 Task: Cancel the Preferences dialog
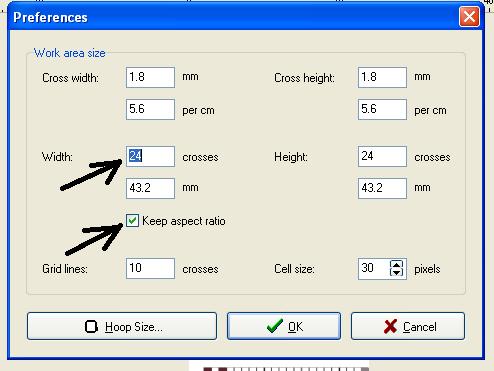(408, 326)
